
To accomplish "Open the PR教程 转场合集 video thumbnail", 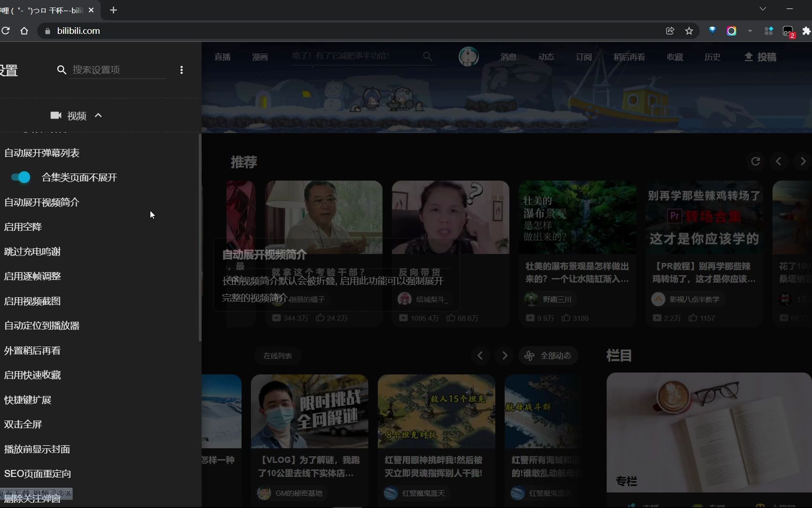I will [704, 217].
